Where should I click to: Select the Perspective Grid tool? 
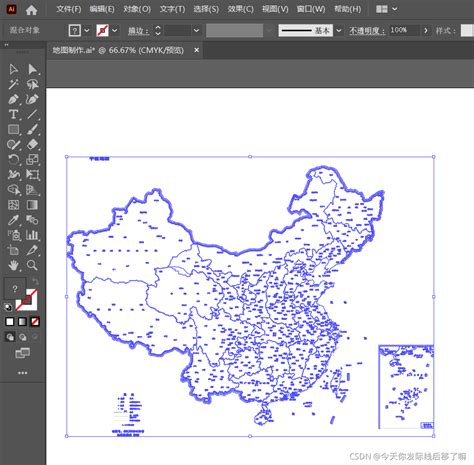tap(32, 190)
